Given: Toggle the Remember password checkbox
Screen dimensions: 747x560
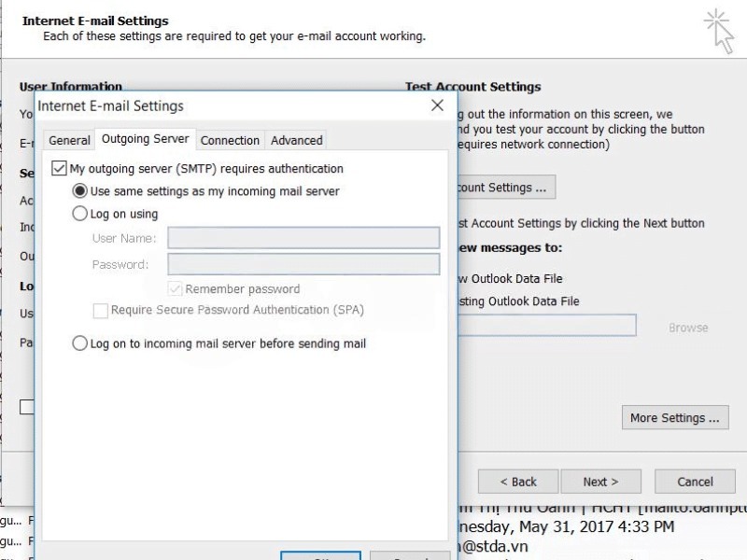Looking at the screenshot, I should point(175,289).
